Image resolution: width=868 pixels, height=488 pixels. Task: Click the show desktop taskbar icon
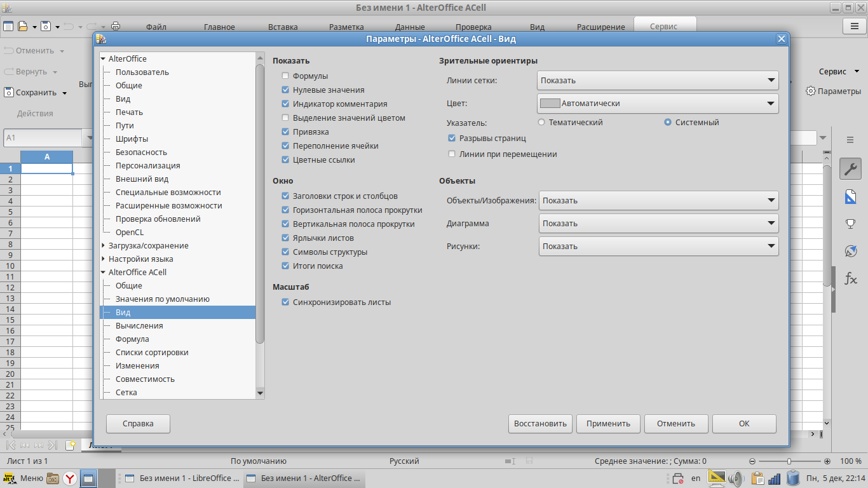[88, 478]
